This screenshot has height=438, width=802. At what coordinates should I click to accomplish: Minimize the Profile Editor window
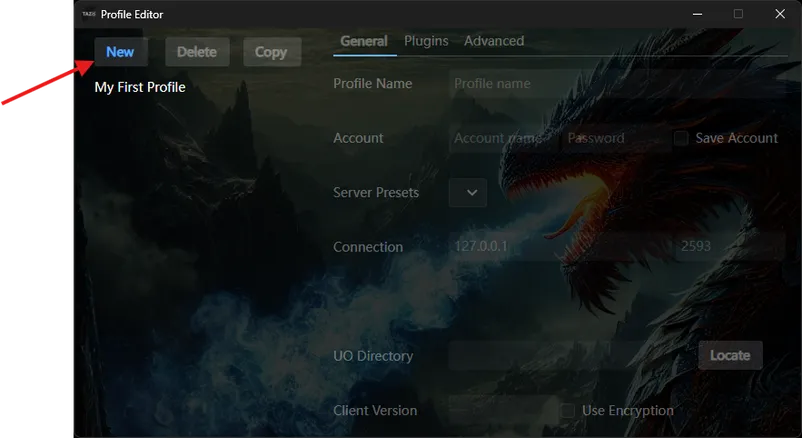pyautogui.click(x=697, y=14)
